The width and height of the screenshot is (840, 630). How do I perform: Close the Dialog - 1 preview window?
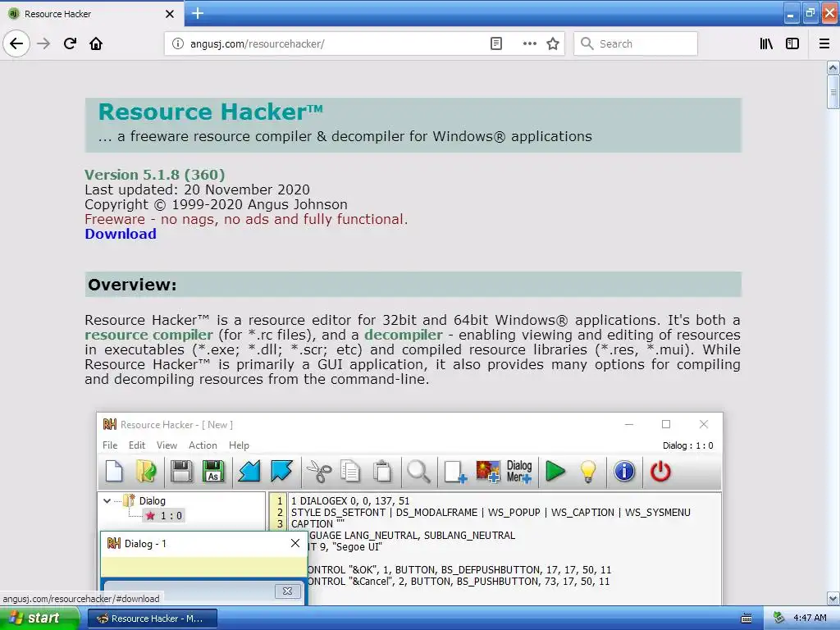pyautogui.click(x=295, y=543)
